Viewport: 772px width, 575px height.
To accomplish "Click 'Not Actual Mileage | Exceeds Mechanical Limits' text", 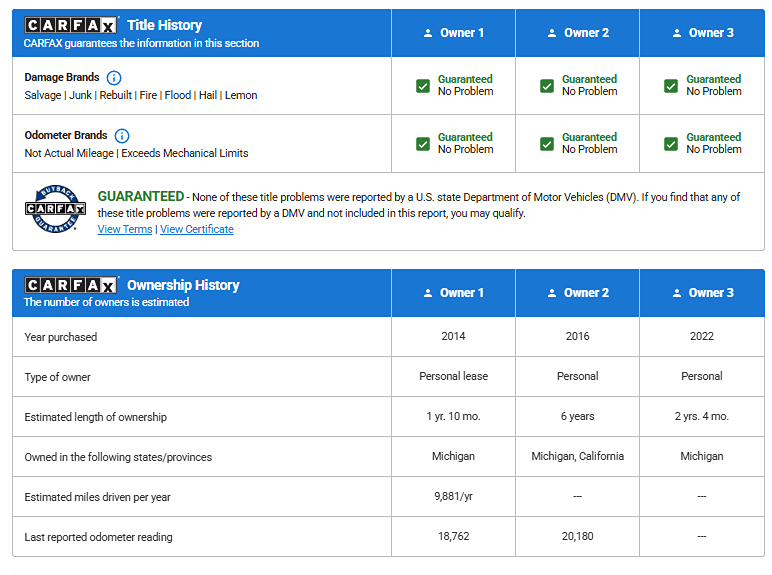I will point(136,153).
